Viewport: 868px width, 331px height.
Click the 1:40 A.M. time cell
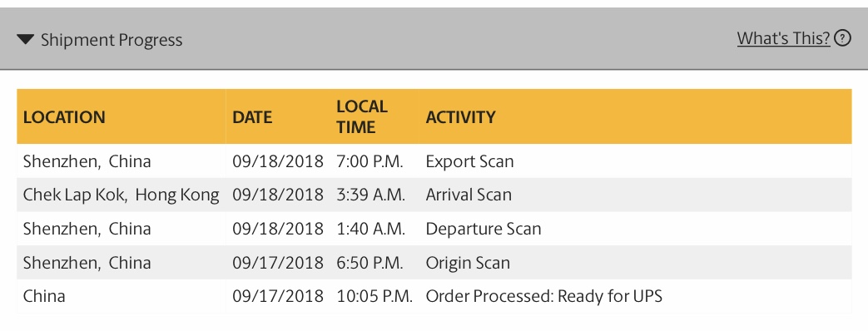[371, 229]
